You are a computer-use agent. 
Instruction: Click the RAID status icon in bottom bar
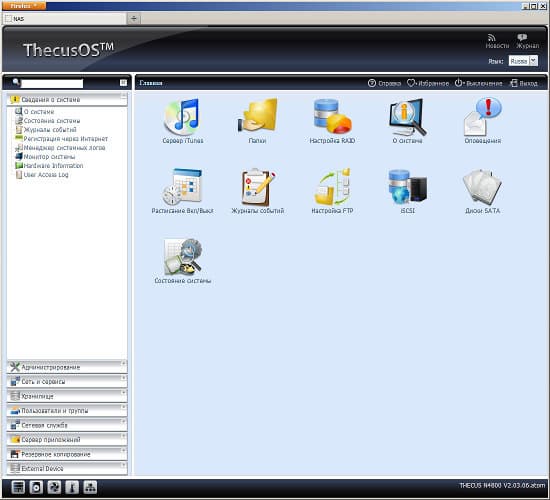point(18,487)
